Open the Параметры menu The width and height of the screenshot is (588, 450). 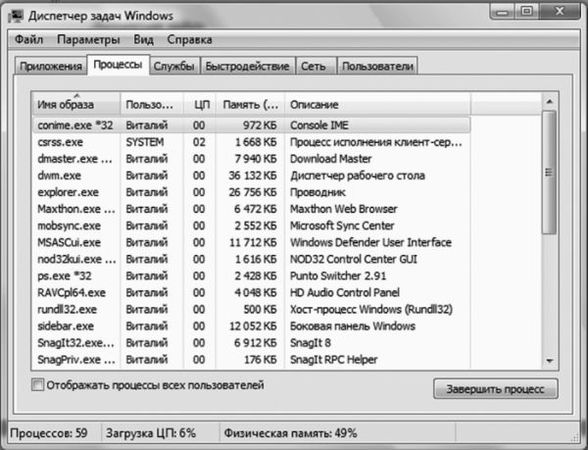coord(88,39)
